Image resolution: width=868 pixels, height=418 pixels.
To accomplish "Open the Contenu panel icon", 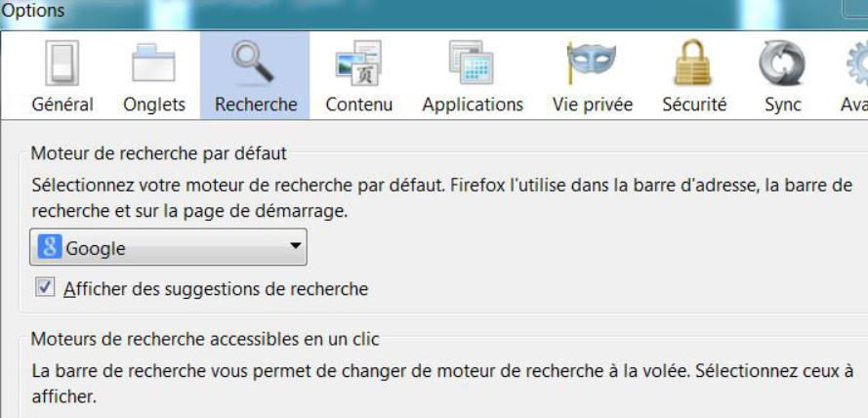I will click(x=358, y=65).
